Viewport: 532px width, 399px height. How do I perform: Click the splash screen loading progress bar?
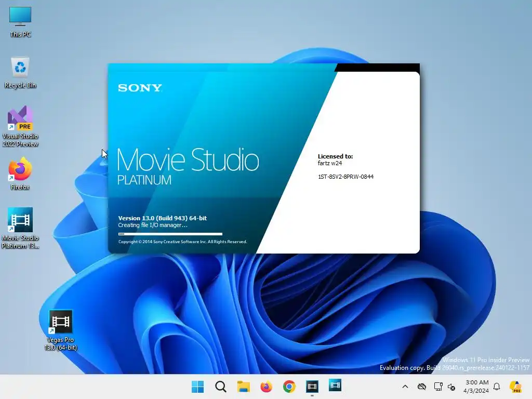tap(170, 234)
